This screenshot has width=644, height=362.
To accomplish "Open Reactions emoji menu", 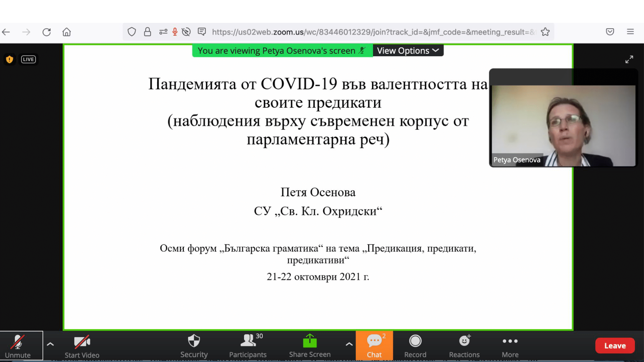I will 464,345.
